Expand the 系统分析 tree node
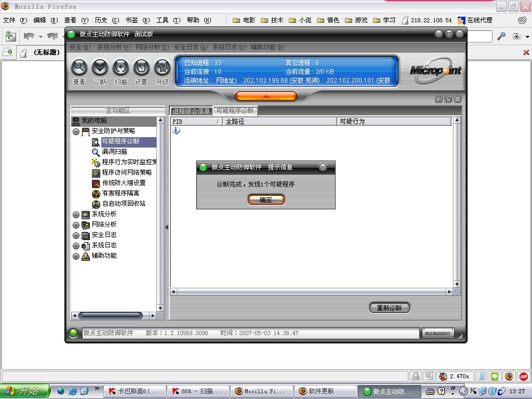Image resolution: width=532 pixels, height=399 pixels. [76, 215]
